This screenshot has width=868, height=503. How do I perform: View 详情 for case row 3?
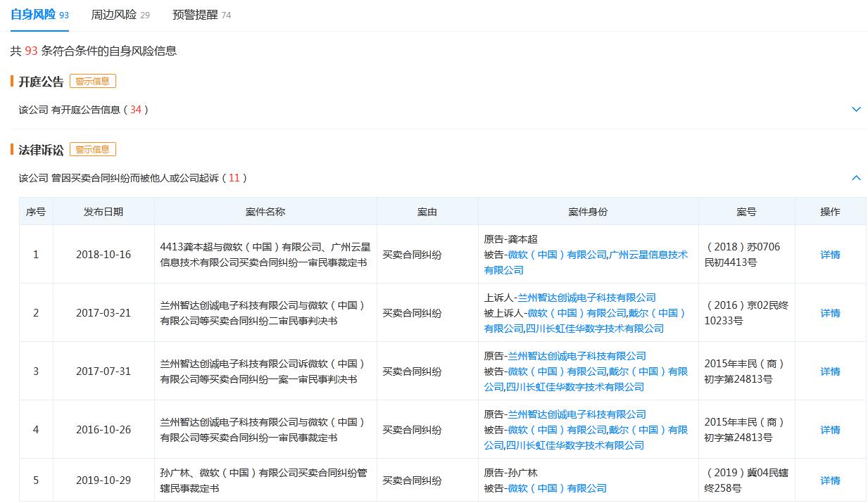[830, 371]
